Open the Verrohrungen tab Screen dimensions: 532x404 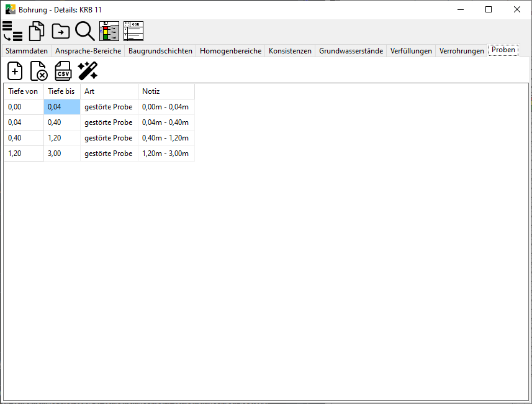tap(461, 51)
